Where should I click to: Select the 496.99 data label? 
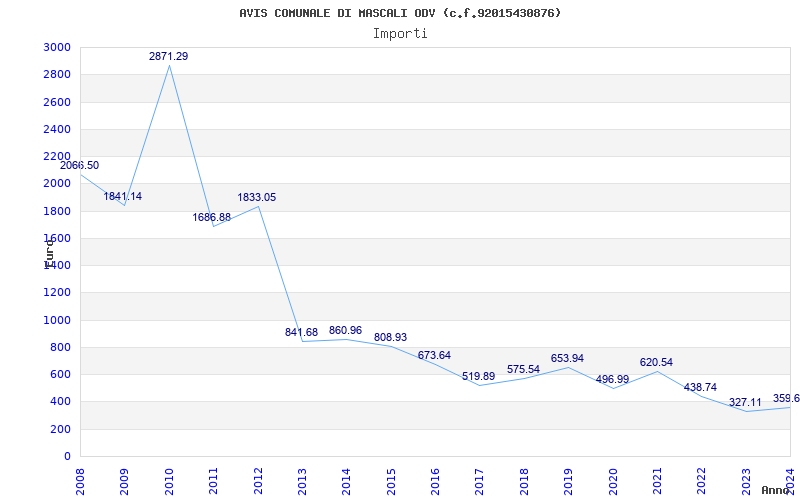(612, 380)
